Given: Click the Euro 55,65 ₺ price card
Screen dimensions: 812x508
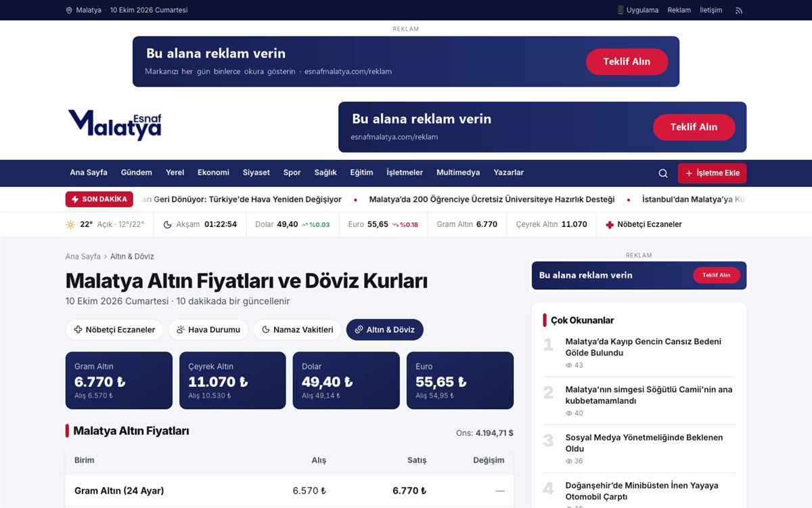Looking at the screenshot, I should pyautogui.click(x=460, y=381).
